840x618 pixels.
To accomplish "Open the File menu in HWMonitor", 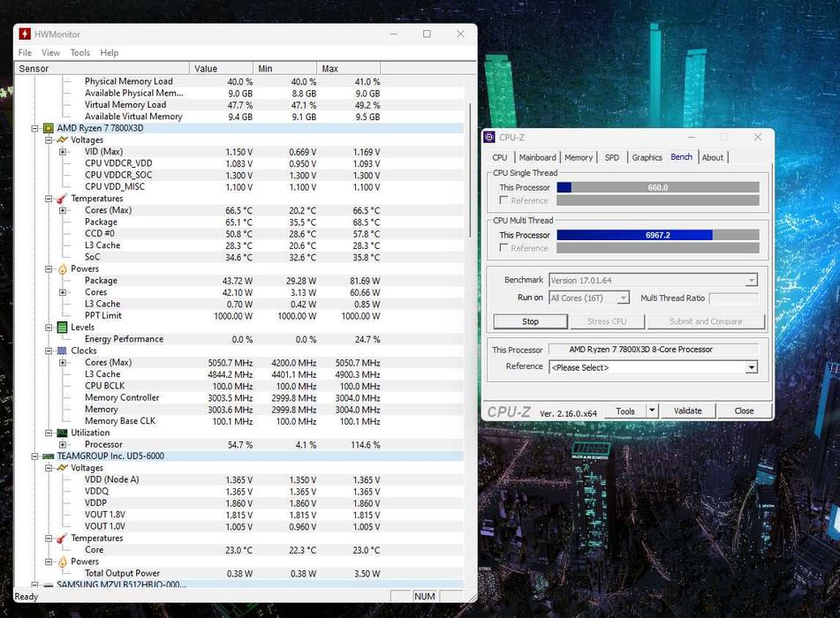I will tap(25, 52).
